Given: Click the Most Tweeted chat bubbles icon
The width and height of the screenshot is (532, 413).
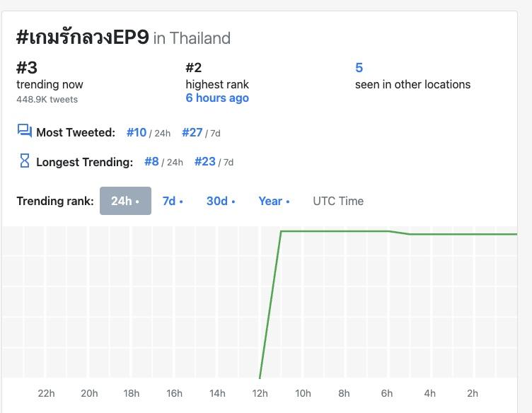Looking at the screenshot, I should tap(25, 132).
